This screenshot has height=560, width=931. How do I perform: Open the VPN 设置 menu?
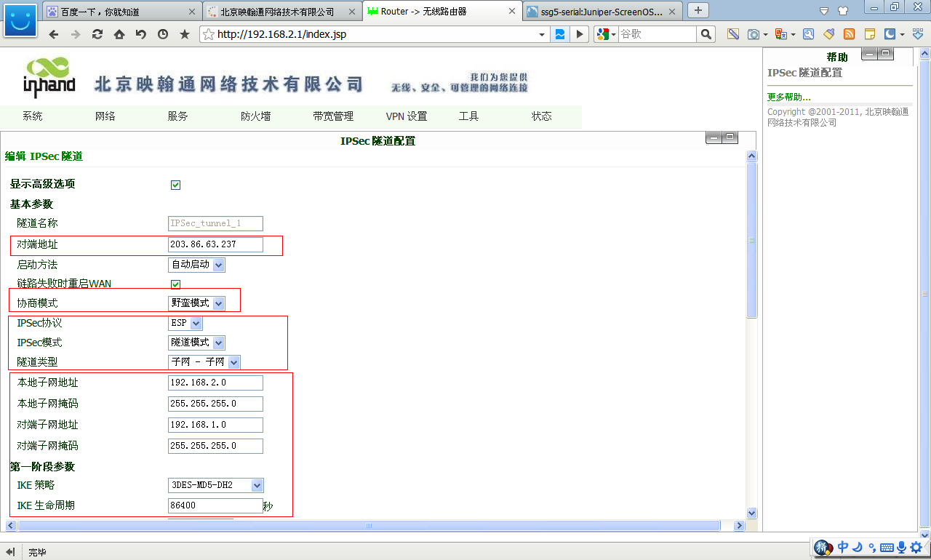coord(406,116)
